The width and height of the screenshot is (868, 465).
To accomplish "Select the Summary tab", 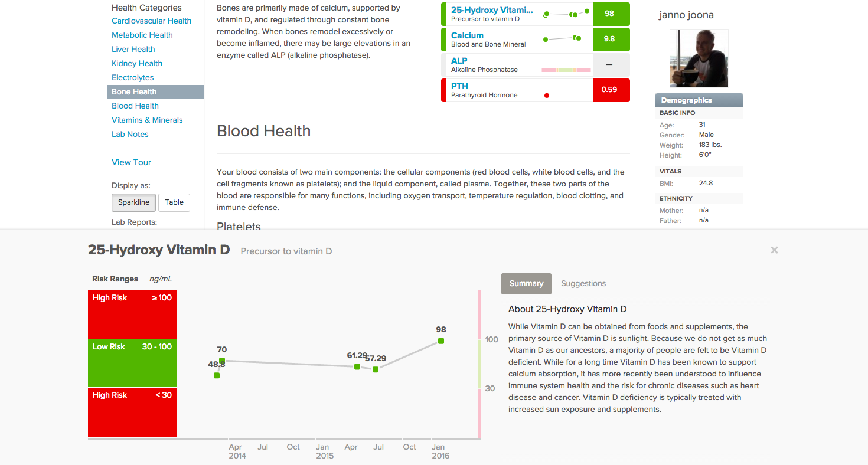I will point(526,284).
